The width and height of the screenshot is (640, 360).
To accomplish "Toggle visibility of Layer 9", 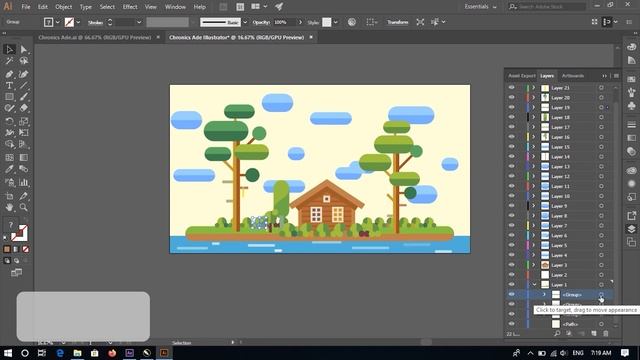I will [511, 206].
